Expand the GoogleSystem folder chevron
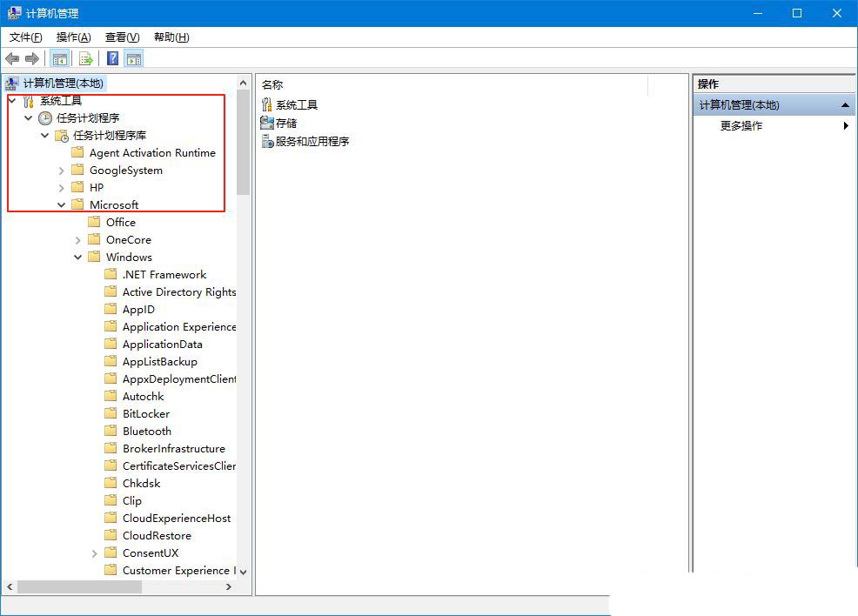 (61, 171)
